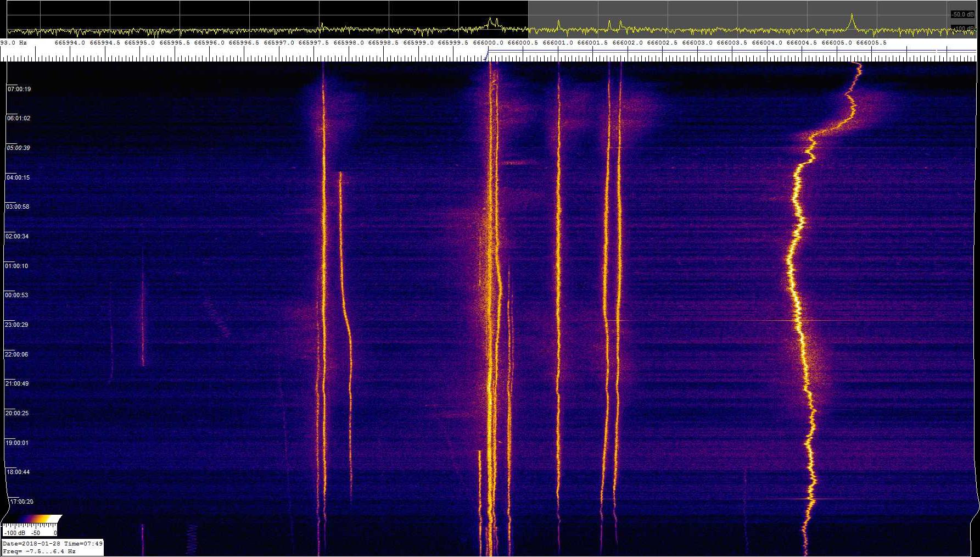
Task: Click the 666005.5 frequency label
Action: coord(871,43)
